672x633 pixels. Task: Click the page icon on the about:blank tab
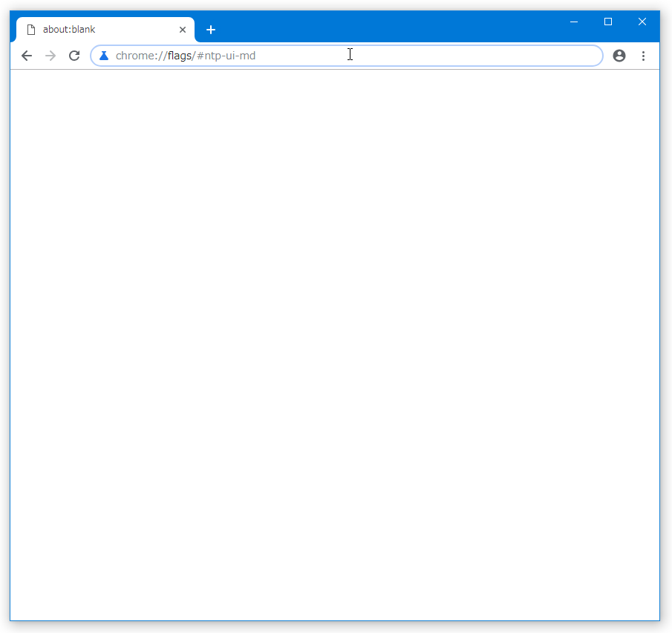point(31,30)
